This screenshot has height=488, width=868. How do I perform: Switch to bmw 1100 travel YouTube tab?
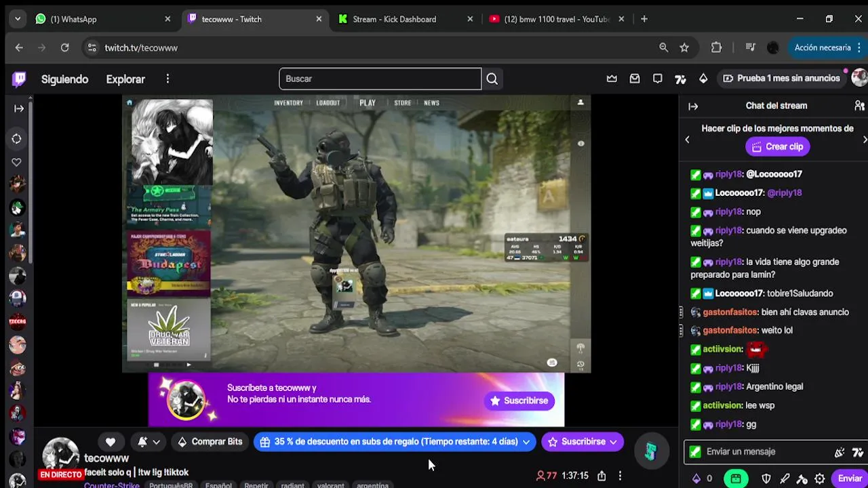[558, 19]
